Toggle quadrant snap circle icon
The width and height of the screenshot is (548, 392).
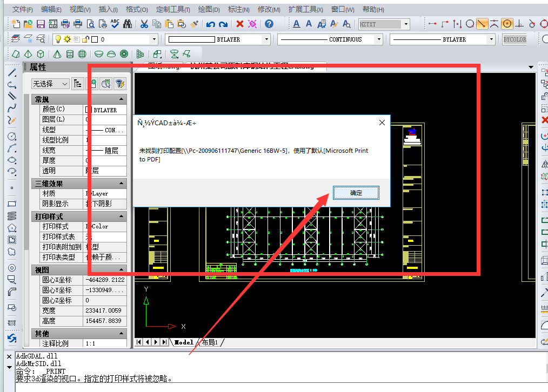pyautogui.click(x=544, y=24)
